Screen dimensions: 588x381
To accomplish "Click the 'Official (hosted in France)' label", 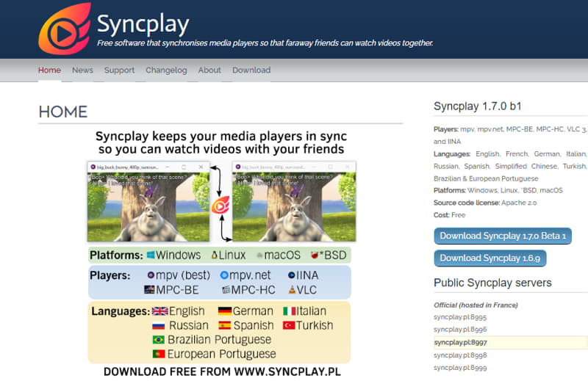I will (476, 305).
